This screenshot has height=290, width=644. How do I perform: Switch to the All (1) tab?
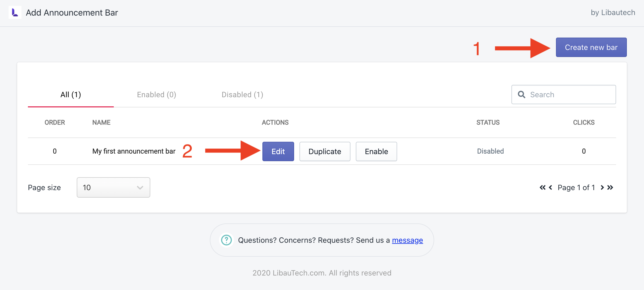[x=71, y=95]
